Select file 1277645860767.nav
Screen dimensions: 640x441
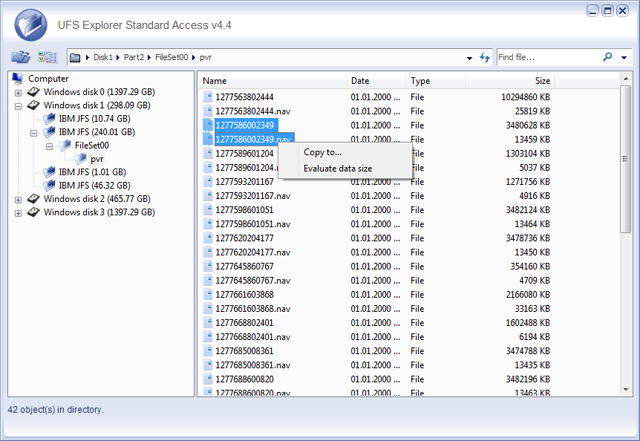tap(253, 280)
